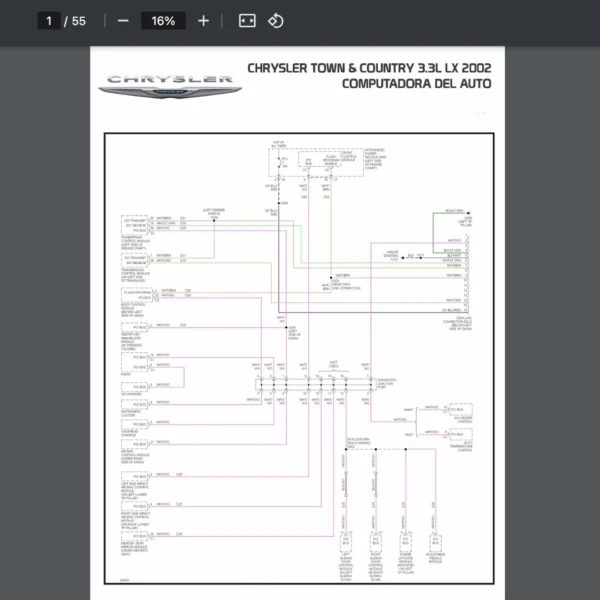This screenshot has height=600, width=600.
Task: Select the current page number field
Action: (47, 21)
